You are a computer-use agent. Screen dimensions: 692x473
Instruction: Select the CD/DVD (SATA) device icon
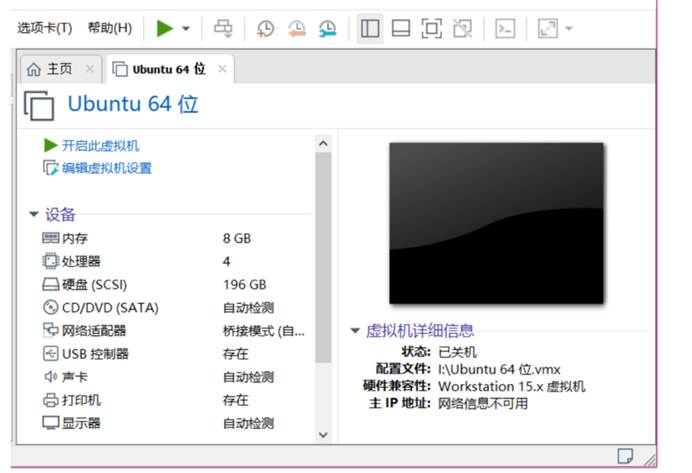click(x=50, y=307)
